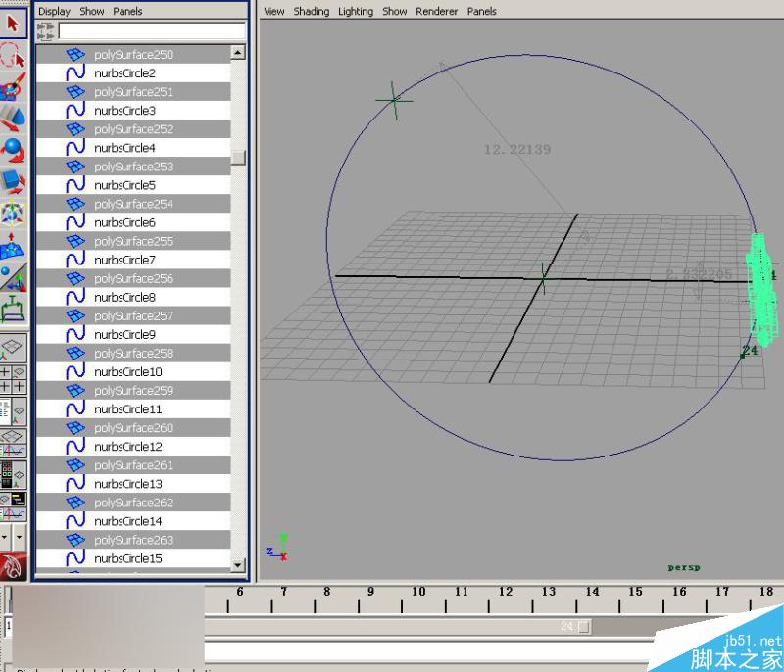This screenshot has width=784, height=672.
Task: Click the outliner scrollbar thumb
Action: [238, 157]
